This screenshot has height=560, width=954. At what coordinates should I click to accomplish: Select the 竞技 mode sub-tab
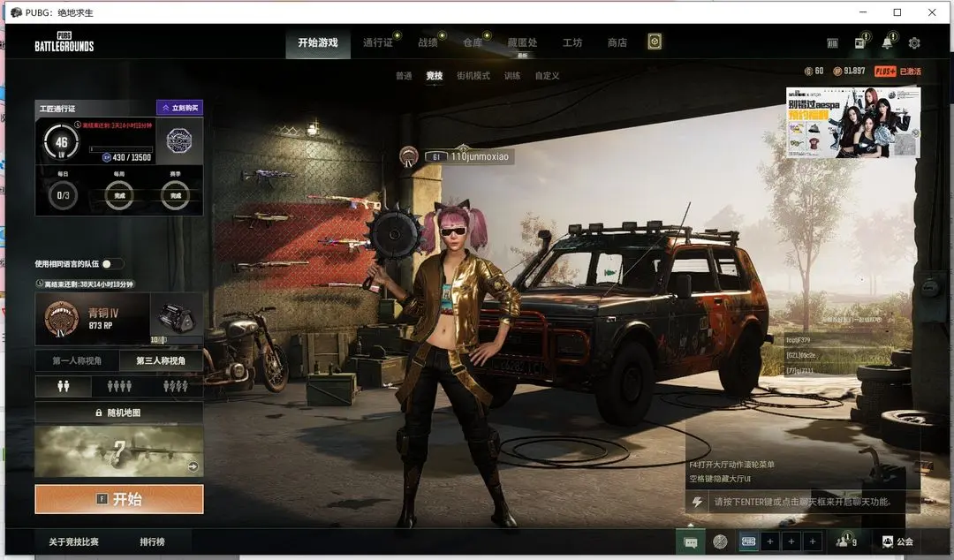click(x=435, y=76)
